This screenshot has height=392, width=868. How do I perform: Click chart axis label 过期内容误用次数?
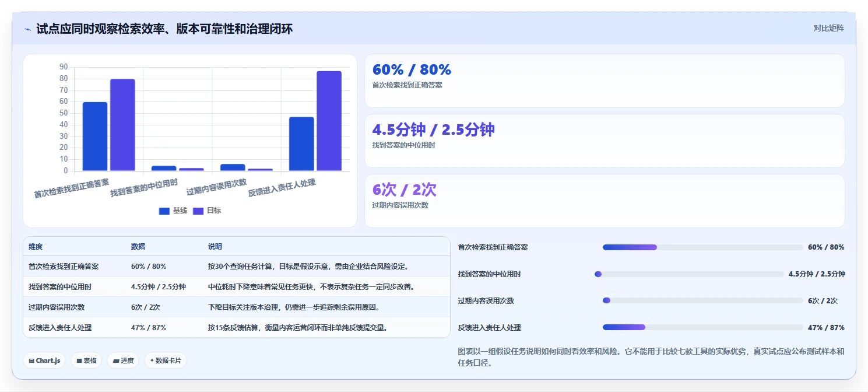[216, 187]
